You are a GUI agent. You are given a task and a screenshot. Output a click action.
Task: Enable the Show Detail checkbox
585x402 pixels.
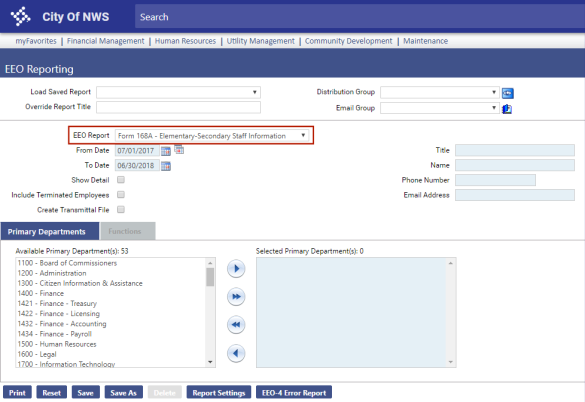pos(121,180)
